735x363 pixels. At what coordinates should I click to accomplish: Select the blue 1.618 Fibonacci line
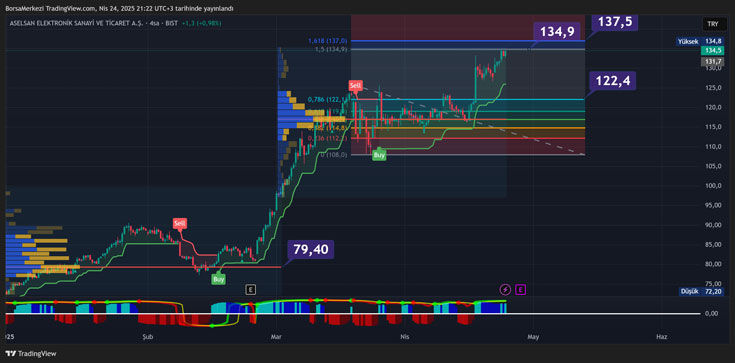tap(468, 41)
